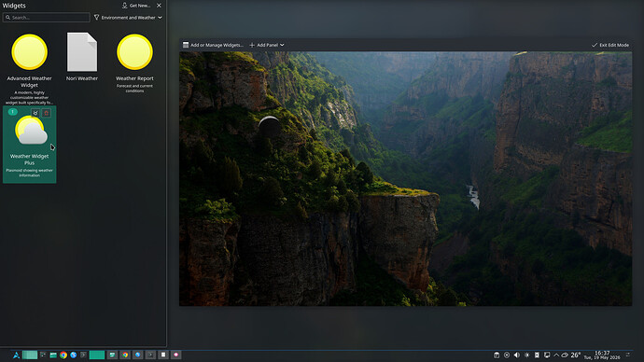Click Add or Manage Widgets button
The width and height of the screenshot is (644, 362).
[x=213, y=45]
